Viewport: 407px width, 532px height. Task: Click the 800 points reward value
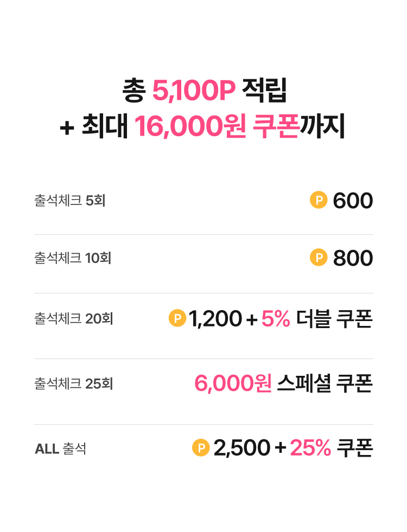tap(353, 259)
